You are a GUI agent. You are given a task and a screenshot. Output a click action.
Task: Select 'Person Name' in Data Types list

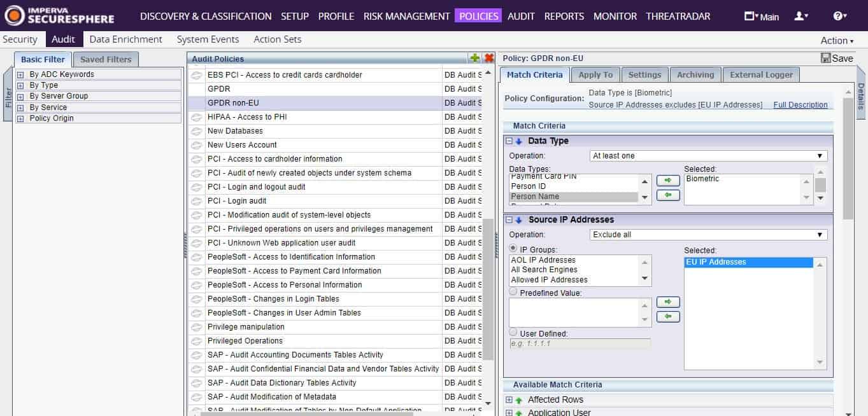573,197
